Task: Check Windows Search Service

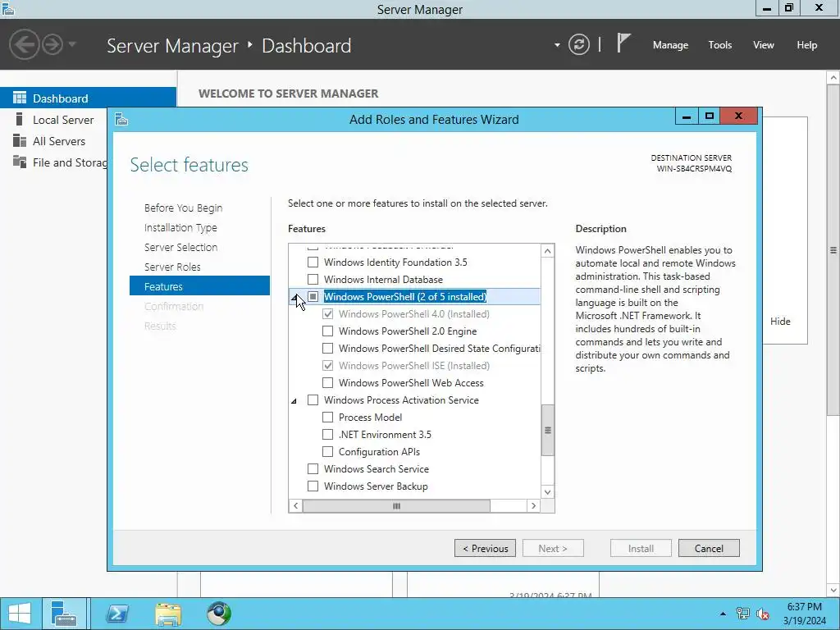Action: 313,468
